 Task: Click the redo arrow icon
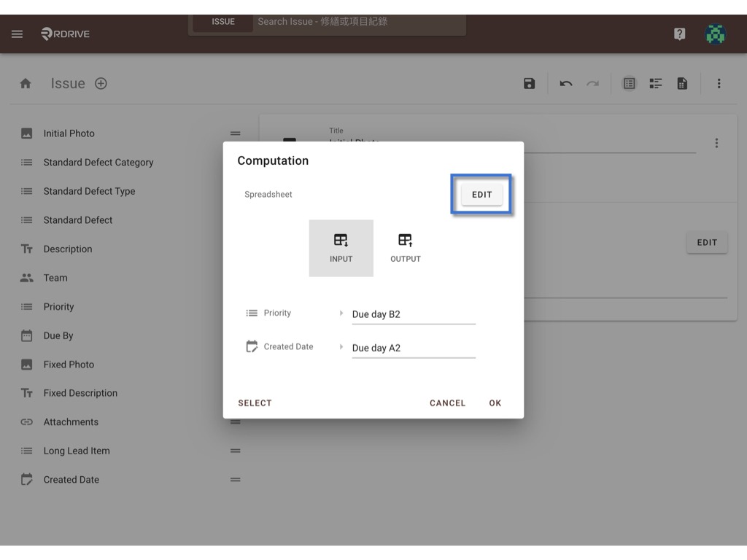[x=592, y=84]
